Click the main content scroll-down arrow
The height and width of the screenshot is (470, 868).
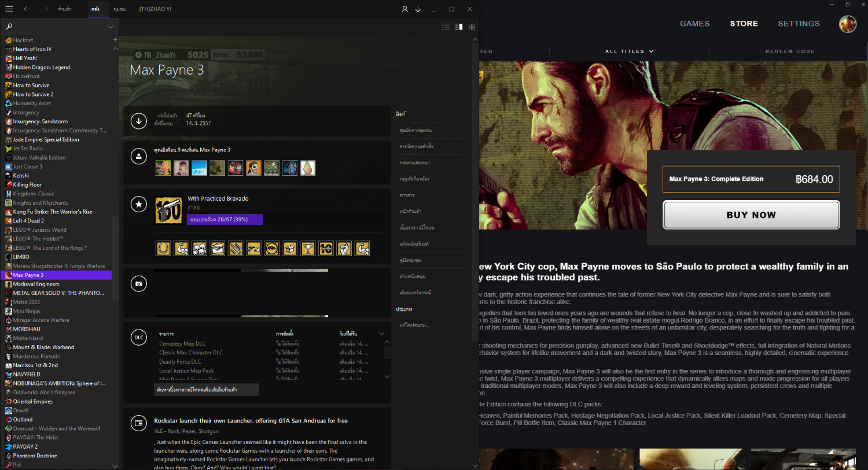tap(475, 466)
